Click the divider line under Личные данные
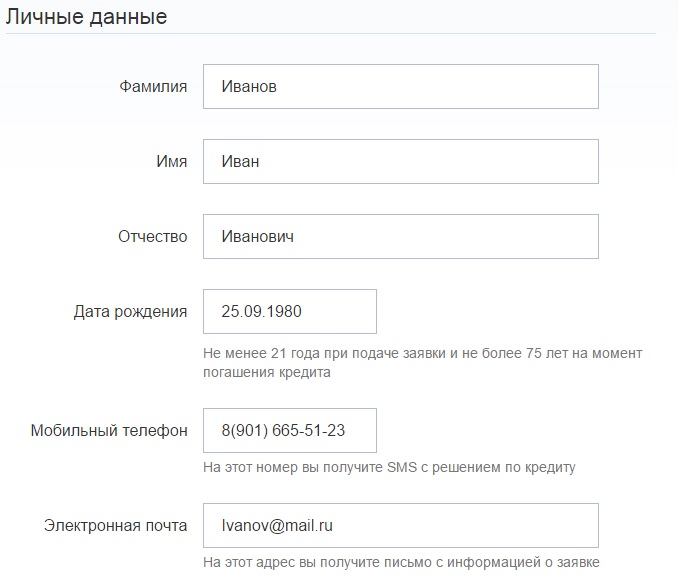 pyautogui.click(x=330, y=34)
